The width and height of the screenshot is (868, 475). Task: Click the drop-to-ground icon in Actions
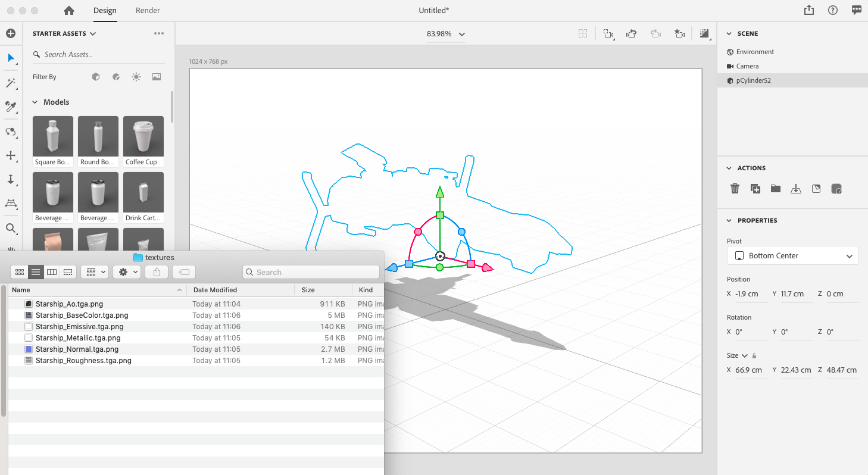(796, 188)
